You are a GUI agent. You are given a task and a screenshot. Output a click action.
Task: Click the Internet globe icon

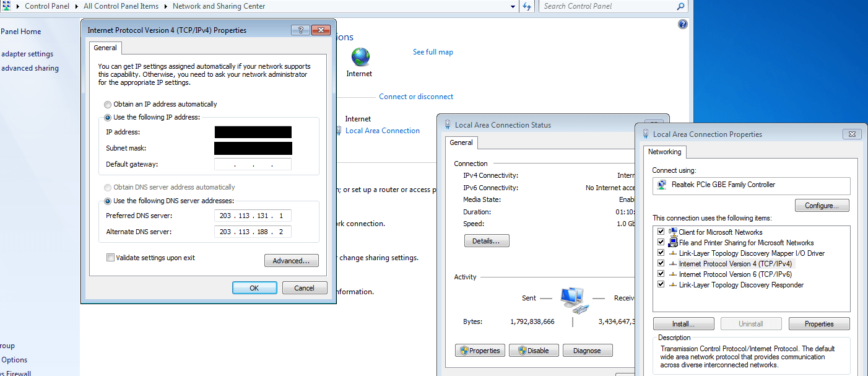(360, 57)
